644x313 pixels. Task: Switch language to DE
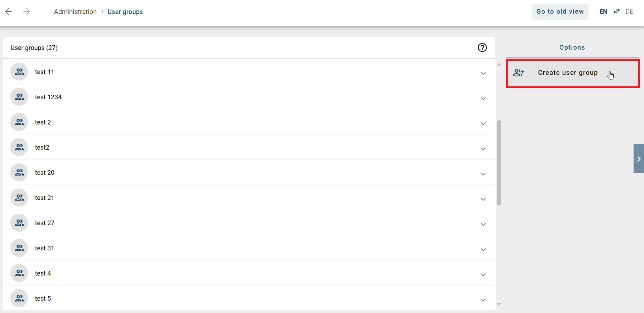[x=629, y=12]
